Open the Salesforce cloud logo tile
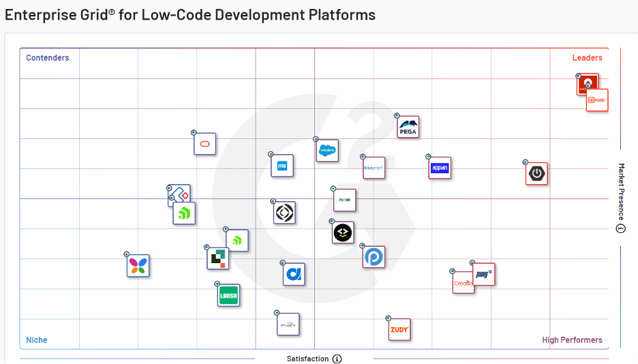Screen dimensions: 638x364 click(x=327, y=151)
